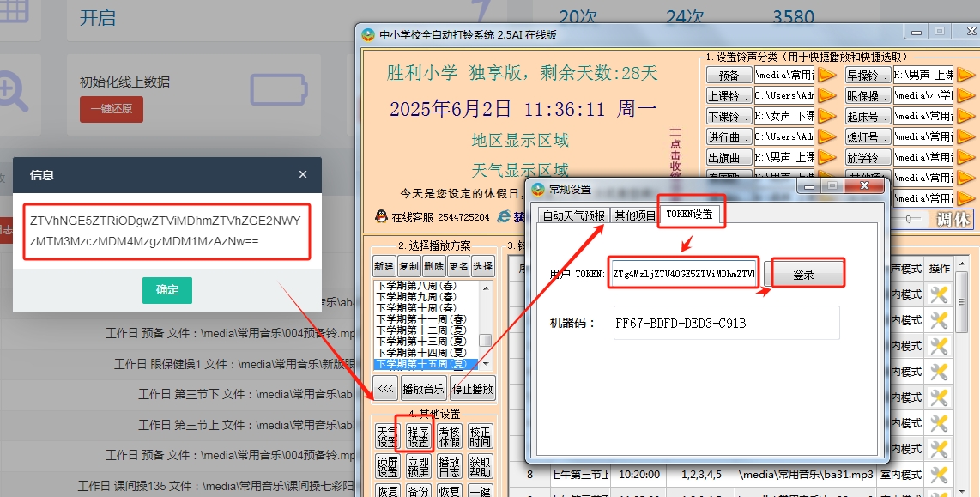Screen dimensions: 980x497
Task: Open the 锁屏设置 button
Action: click(387, 466)
